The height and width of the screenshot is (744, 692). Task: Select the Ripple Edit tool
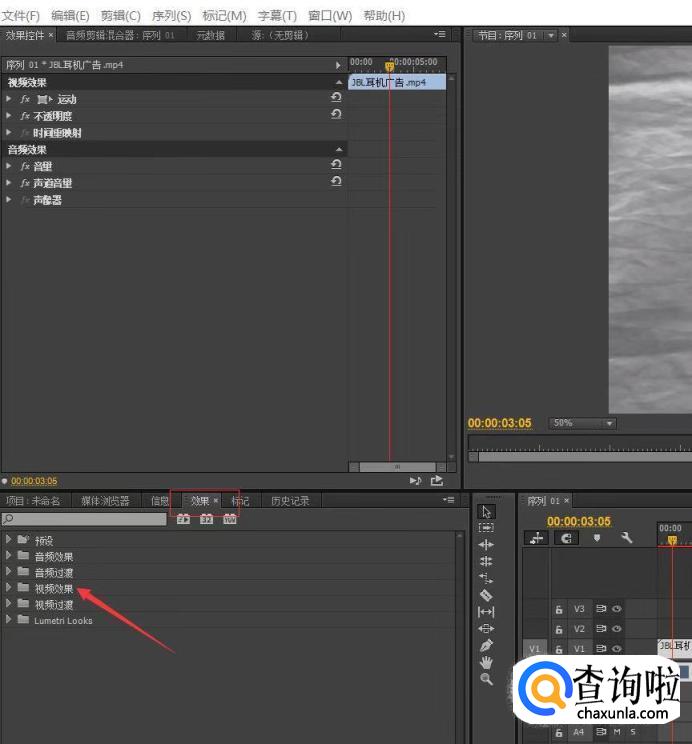click(x=486, y=544)
